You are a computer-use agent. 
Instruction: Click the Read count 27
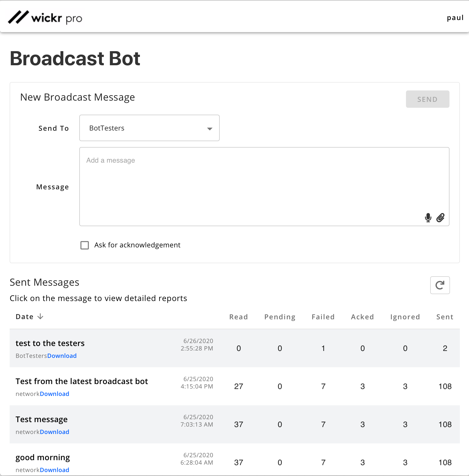(x=238, y=386)
